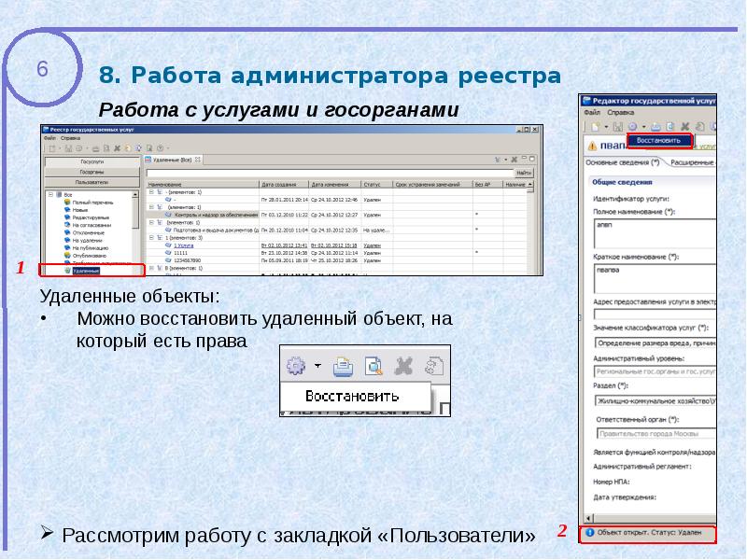Select 'Удаленные' in the left tree
The height and width of the screenshot is (560, 747).
[86, 271]
